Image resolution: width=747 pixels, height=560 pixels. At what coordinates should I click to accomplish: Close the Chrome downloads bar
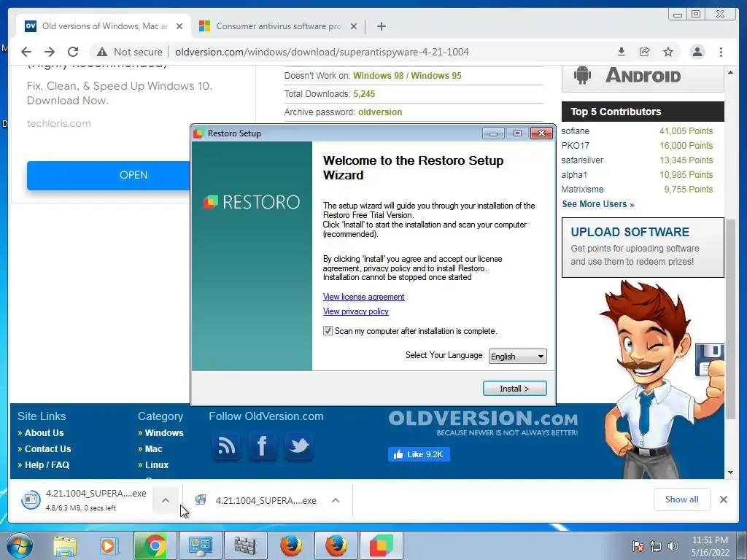point(723,499)
